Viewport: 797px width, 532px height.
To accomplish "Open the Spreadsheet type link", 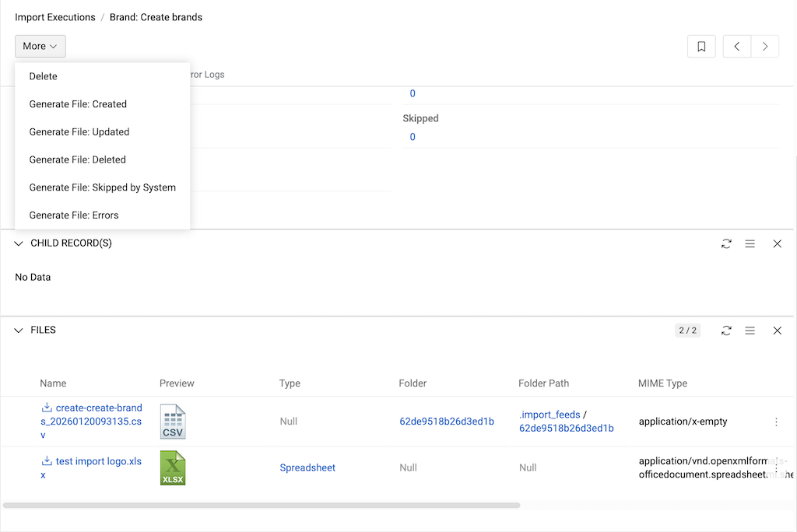I will (307, 467).
